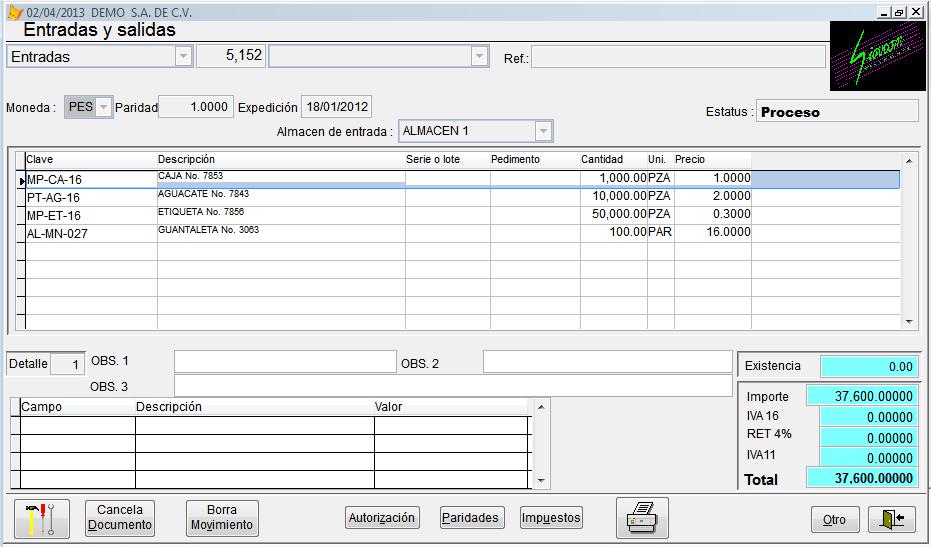Click the OBS. 1 input field

point(285,362)
